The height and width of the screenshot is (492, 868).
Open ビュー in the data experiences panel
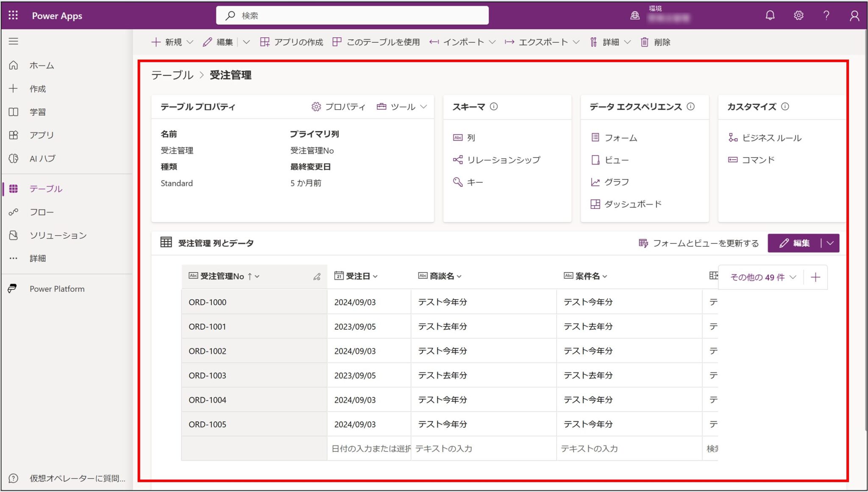pos(617,160)
